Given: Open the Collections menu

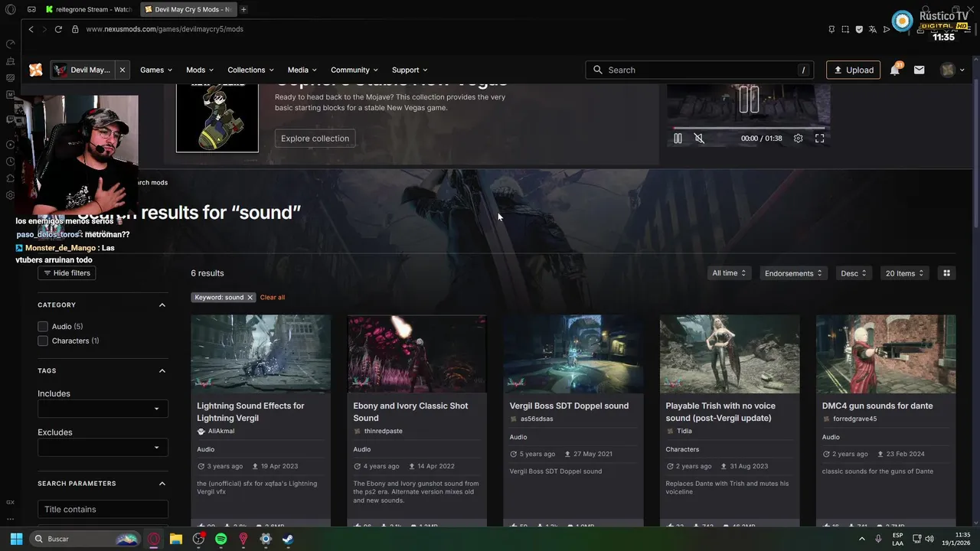Looking at the screenshot, I should pyautogui.click(x=251, y=70).
